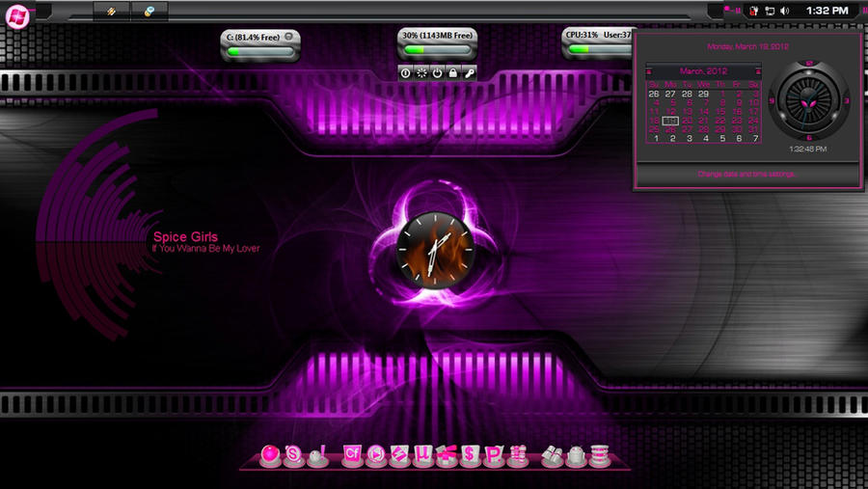Click the Monday, March 19, 2012 date text
This screenshot has height=489, width=868.
point(747,46)
